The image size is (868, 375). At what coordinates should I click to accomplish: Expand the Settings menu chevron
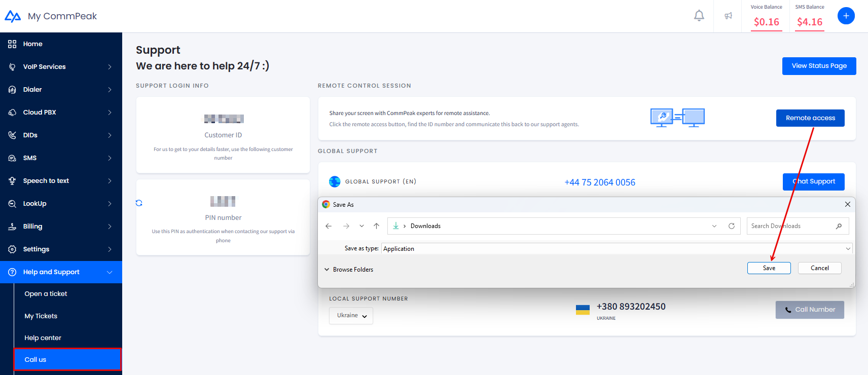coord(110,249)
